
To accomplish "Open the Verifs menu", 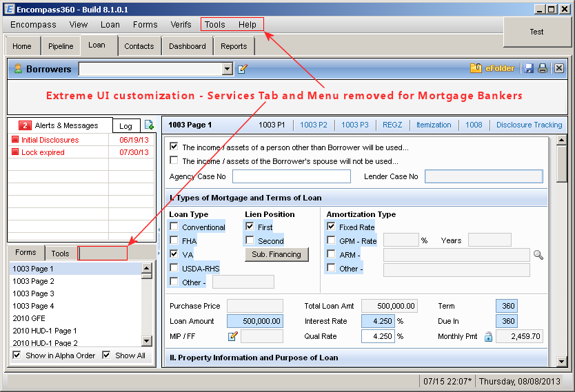I will 181,25.
